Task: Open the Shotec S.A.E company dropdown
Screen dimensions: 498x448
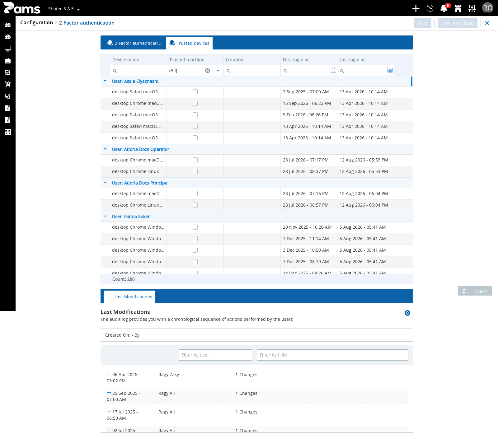Action: [x=64, y=9]
